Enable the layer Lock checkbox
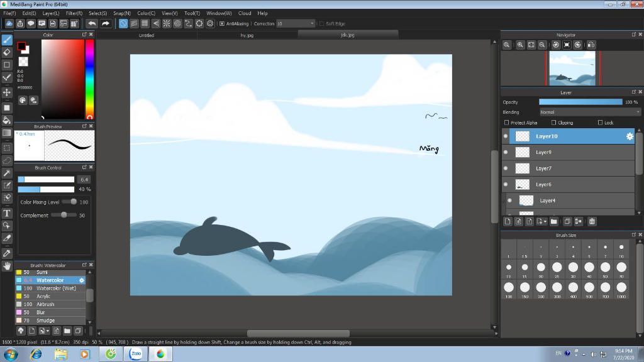The width and height of the screenshot is (644, 362). coord(600,123)
